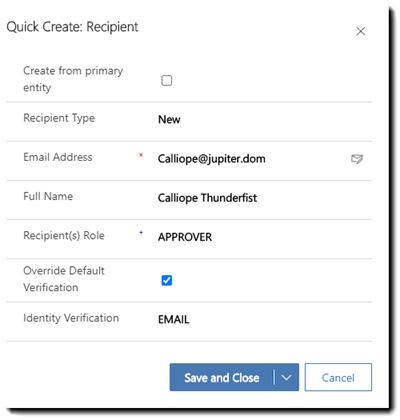Screen dimensions: 400x420
Task: Click the Recipient(s) Role label
Action: click(x=64, y=235)
